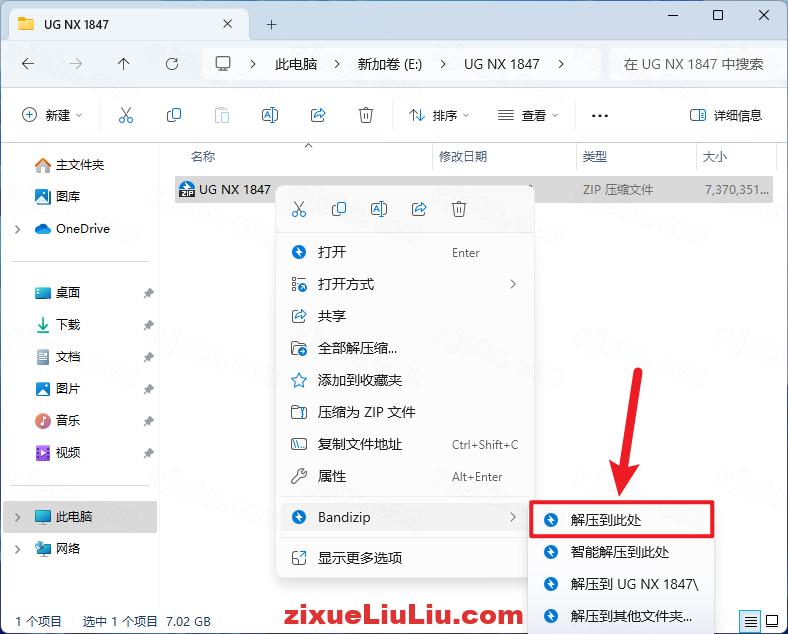Viewport: 788px width, 634px height.
Task: Click the Copy icon in the context menu
Action: click(x=339, y=209)
